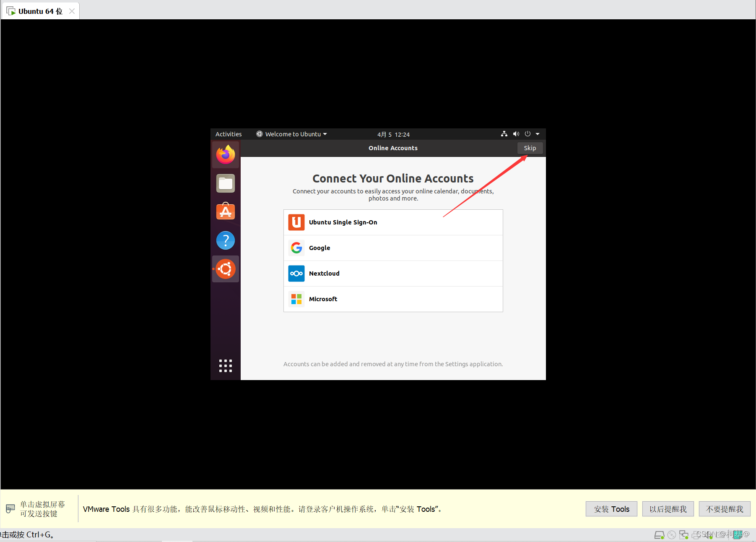Open the network status icon in top bar
The height and width of the screenshot is (542, 756).
(x=504, y=134)
